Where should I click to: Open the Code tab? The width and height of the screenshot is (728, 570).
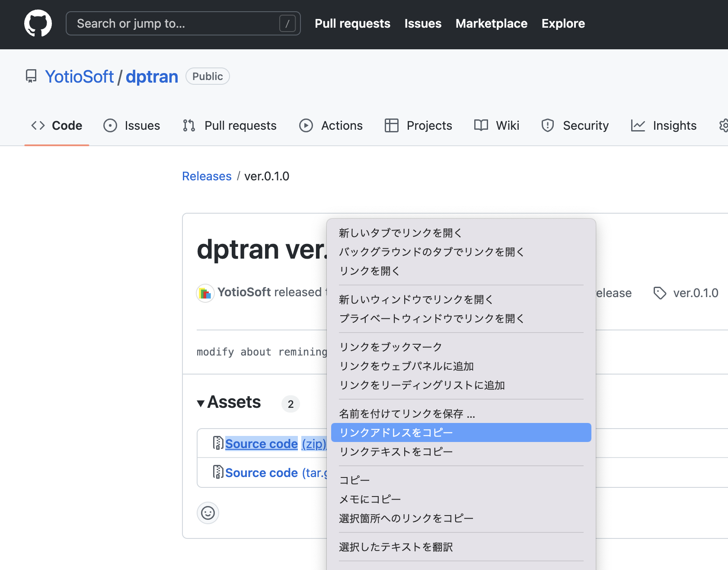coord(57,125)
